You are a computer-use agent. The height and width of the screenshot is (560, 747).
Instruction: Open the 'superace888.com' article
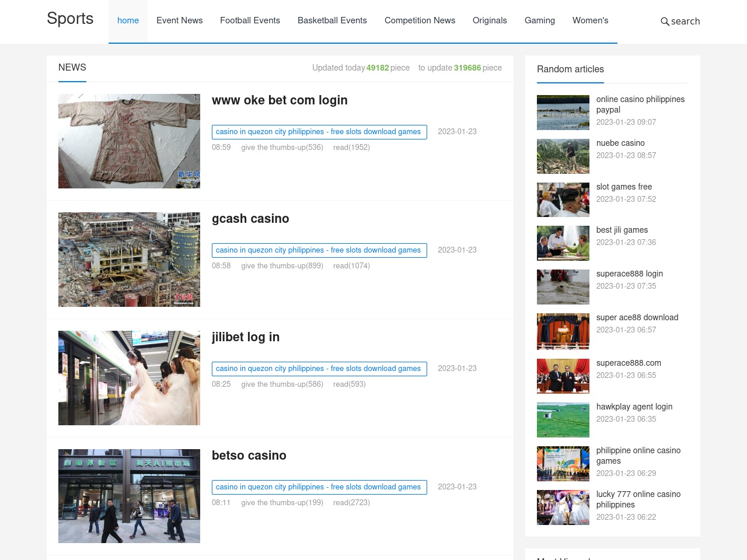629,363
